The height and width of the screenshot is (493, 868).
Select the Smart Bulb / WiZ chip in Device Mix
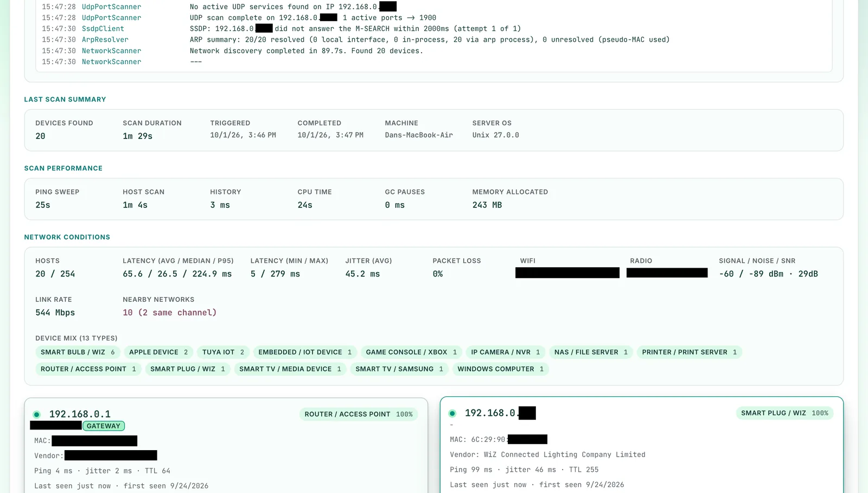point(78,352)
